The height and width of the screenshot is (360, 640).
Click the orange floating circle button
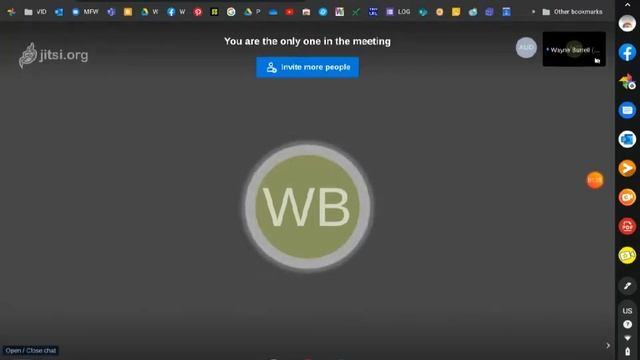click(x=595, y=180)
